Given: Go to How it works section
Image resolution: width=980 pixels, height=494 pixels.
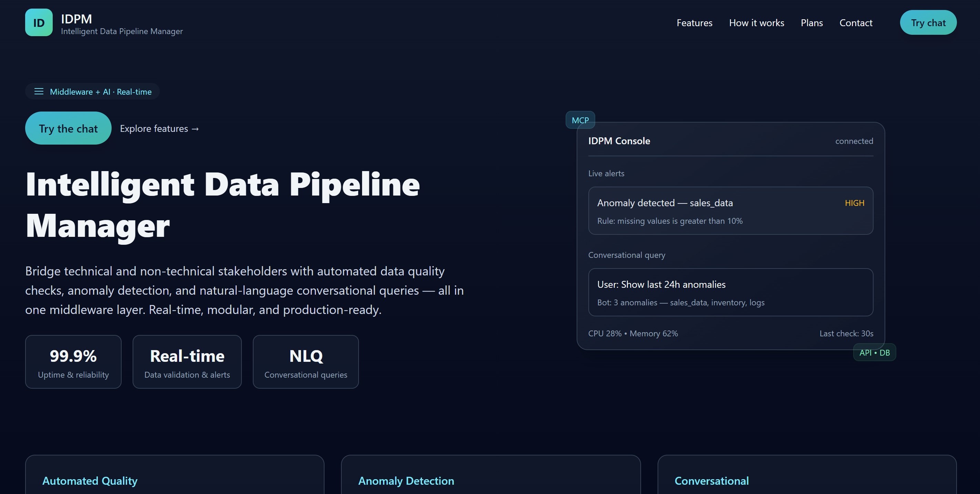Looking at the screenshot, I should 756,23.
